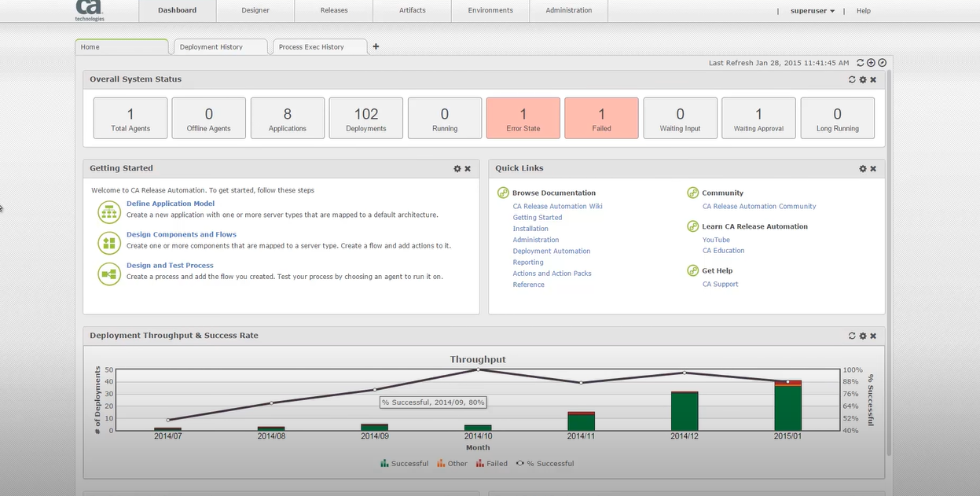The width and height of the screenshot is (980, 496).
Task: Click the Design and Test Process icon
Action: 108,273
